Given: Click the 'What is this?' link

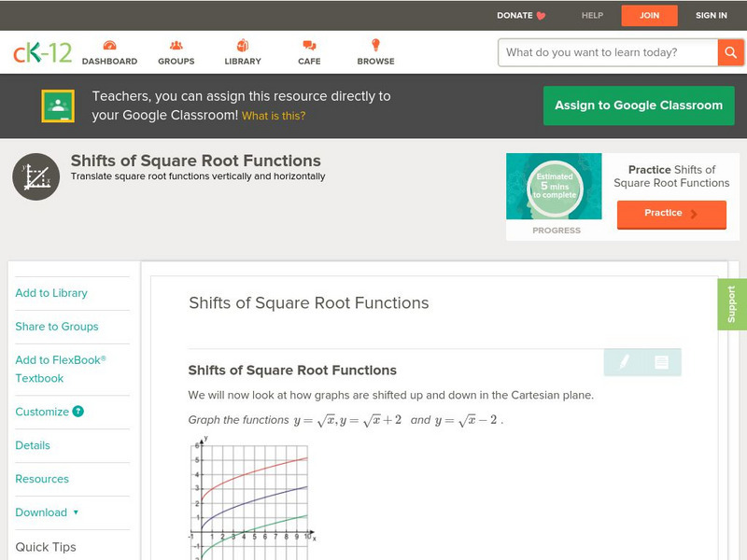Looking at the screenshot, I should tap(274, 116).
